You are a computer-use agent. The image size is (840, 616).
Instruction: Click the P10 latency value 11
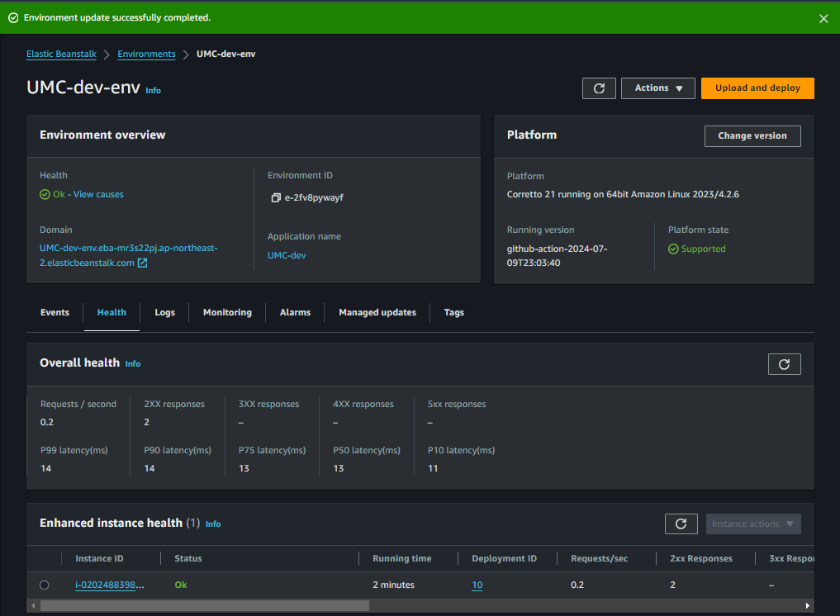click(432, 468)
